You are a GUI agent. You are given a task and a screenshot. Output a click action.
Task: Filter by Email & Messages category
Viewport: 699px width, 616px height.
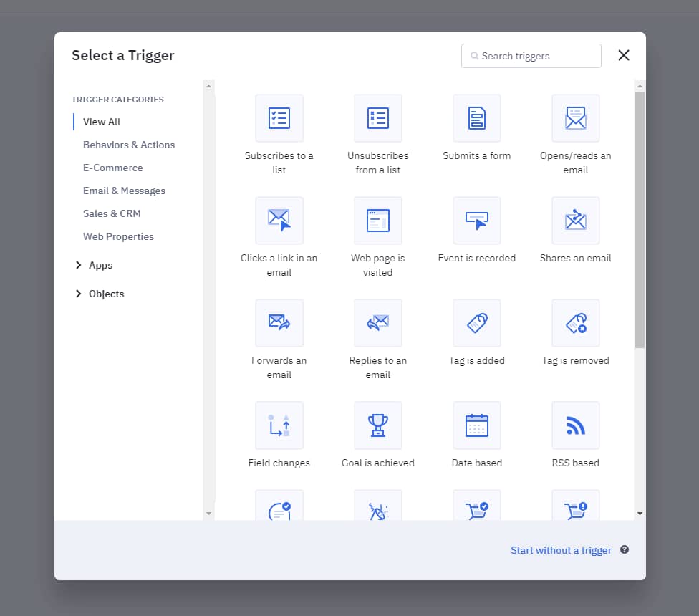(x=124, y=191)
